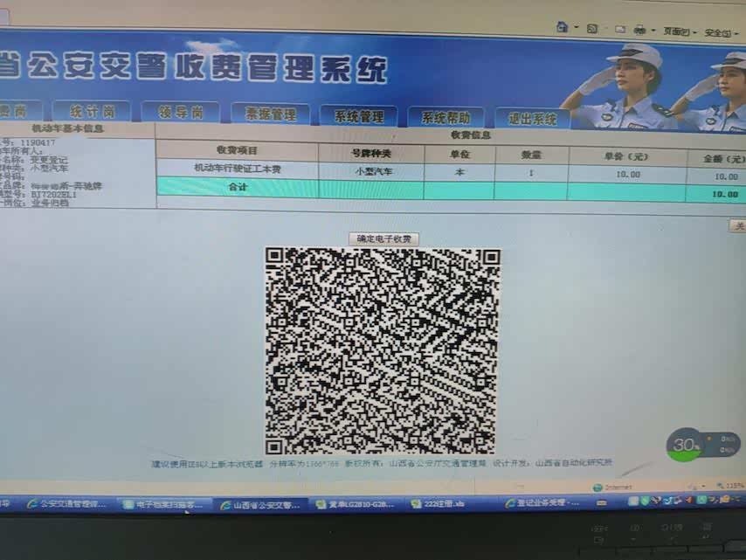Screen dimensions: 746x560
Task: Open the 页面(P) dropdown menu
Action: tap(679, 31)
